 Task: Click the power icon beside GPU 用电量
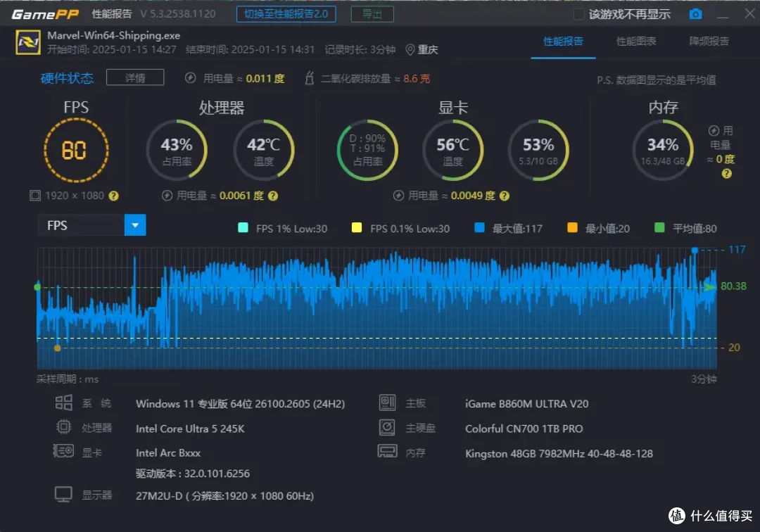tap(398, 196)
